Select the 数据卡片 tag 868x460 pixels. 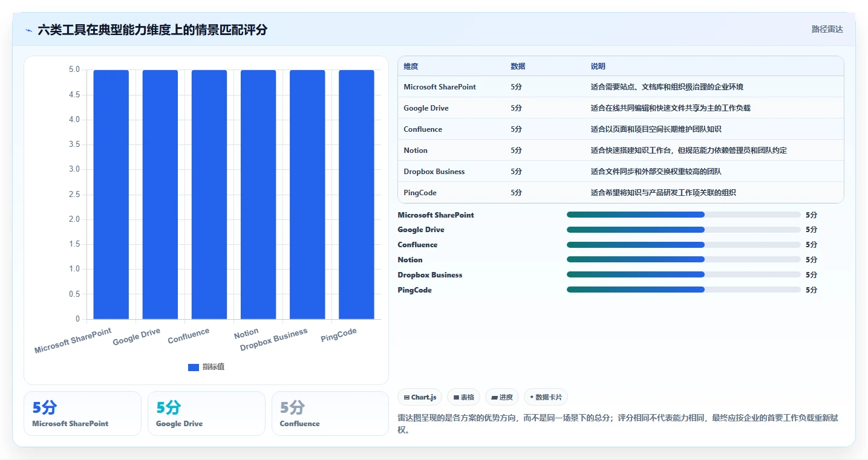546,397
